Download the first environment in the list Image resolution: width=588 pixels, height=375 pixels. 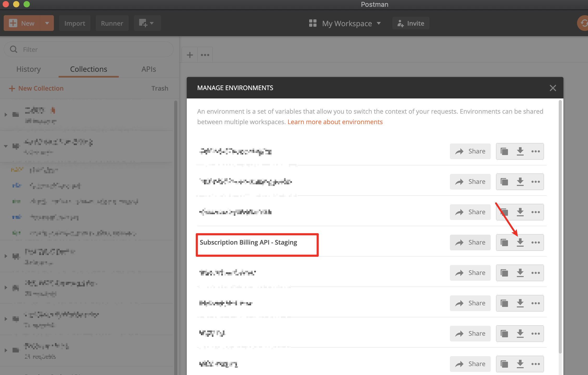click(x=520, y=151)
